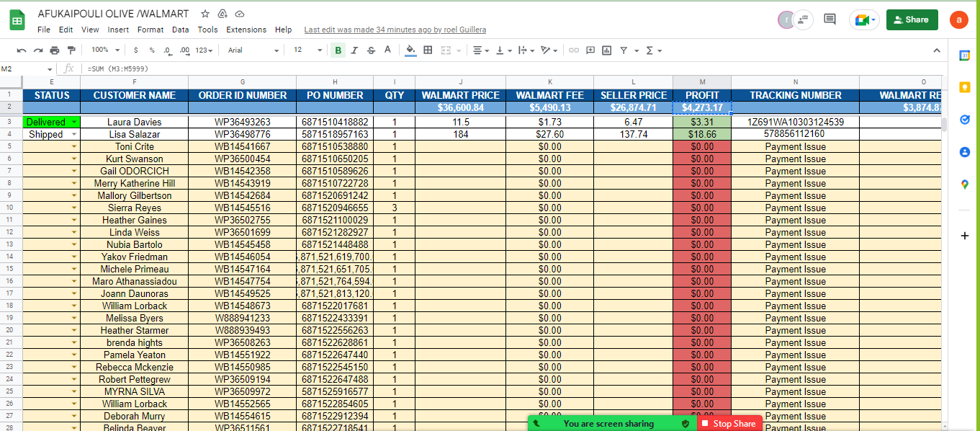
Task: Click the Get add-ons plus icon
Action: coord(965,236)
